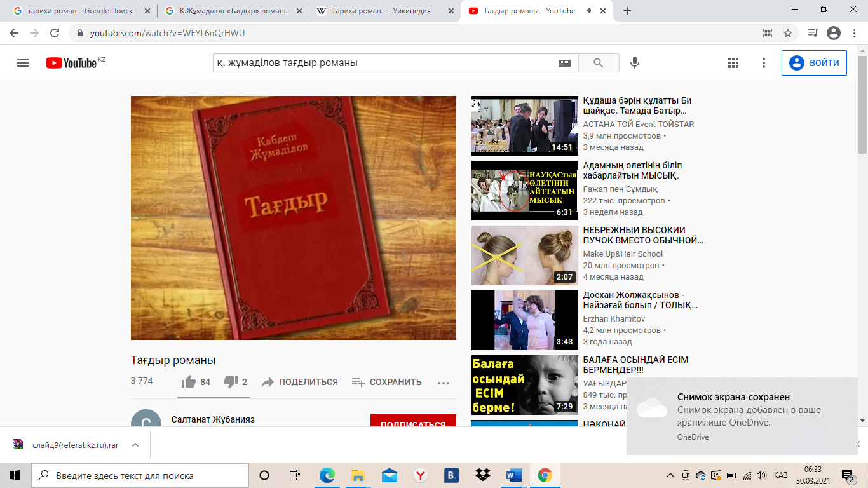Viewport: 868px width, 488px height.
Task: Reload the YouTube page
Action: pyautogui.click(x=55, y=33)
